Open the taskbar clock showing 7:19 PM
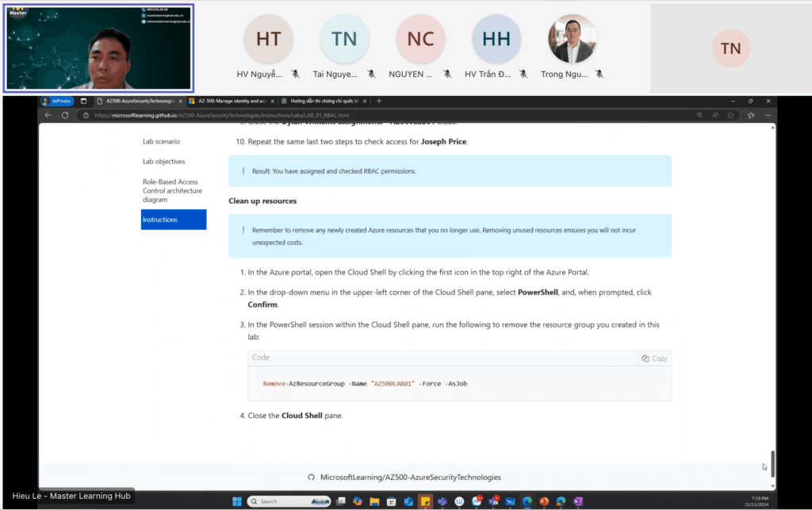This screenshot has height=510, width=812. pyautogui.click(x=756, y=501)
